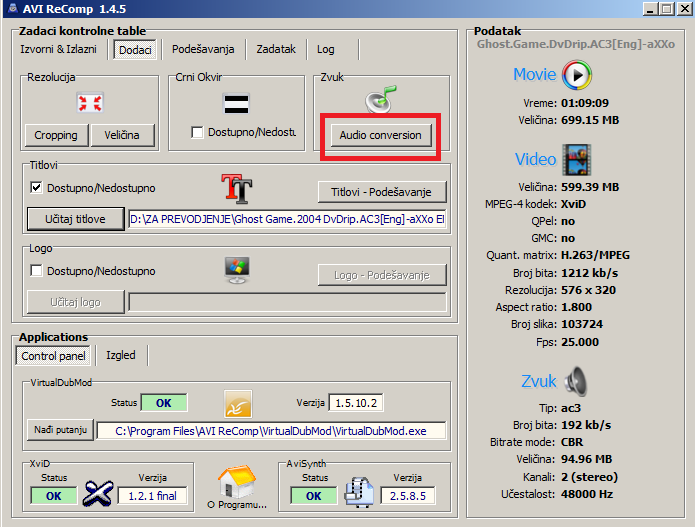Click the video size 599.39 MB
The width and height of the screenshot is (695, 527).
pyautogui.click(x=590, y=187)
